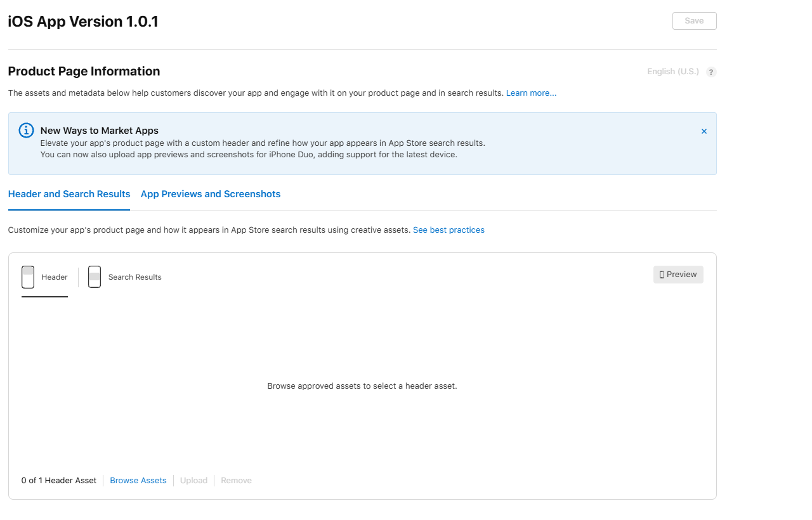Click the Remove option

(237, 481)
